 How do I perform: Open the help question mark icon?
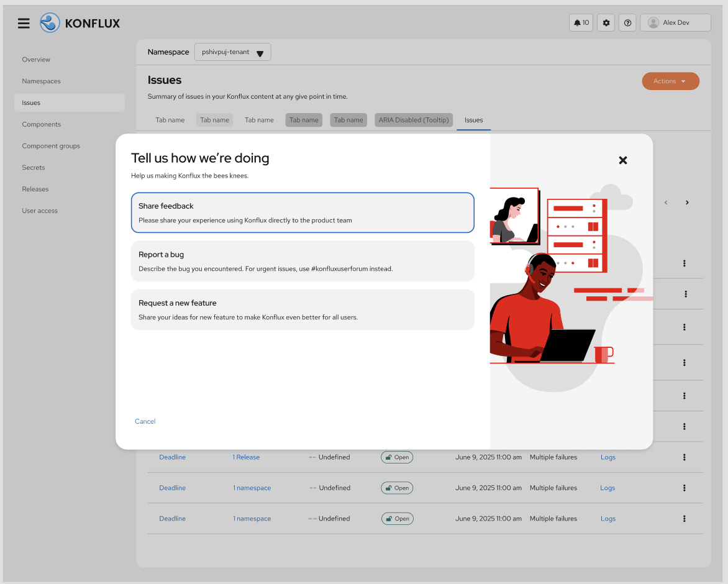[627, 23]
